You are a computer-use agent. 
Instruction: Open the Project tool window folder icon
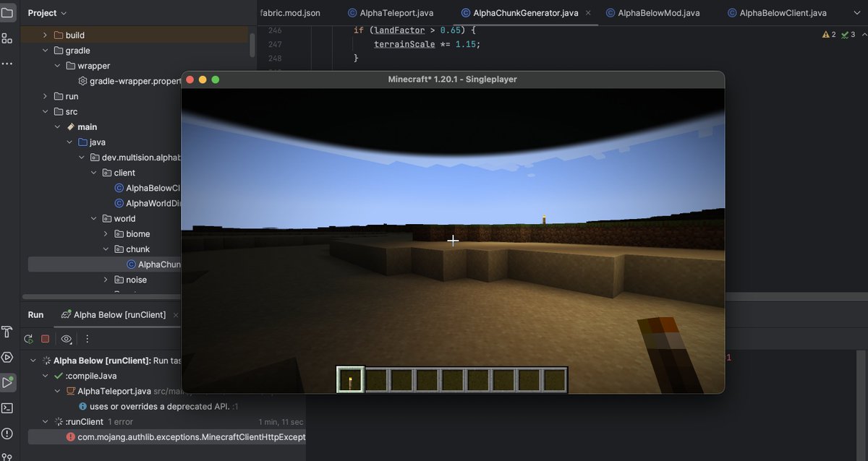point(7,13)
